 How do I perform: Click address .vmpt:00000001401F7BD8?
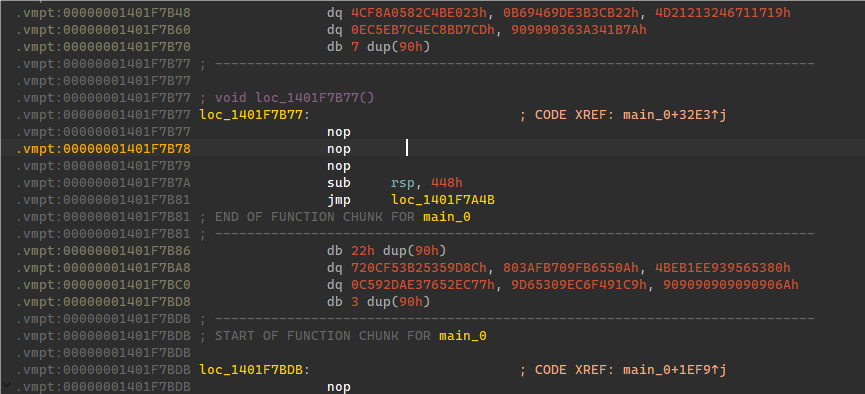click(x=103, y=302)
